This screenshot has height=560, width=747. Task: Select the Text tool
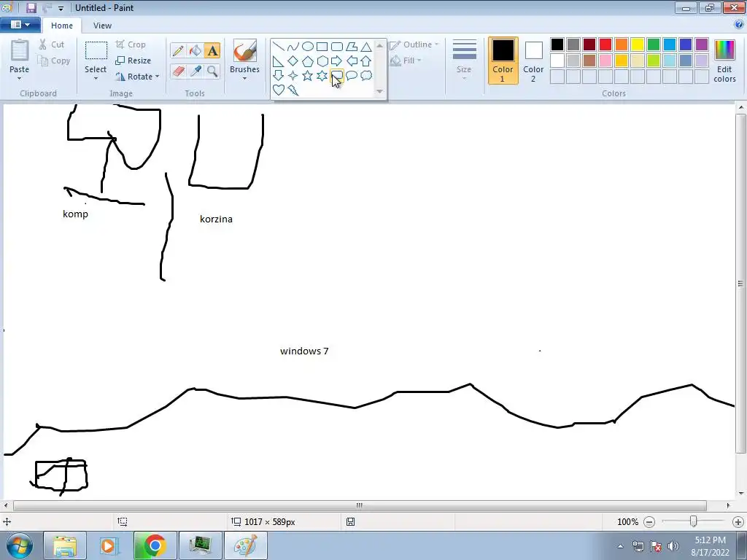[x=212, y=50]
